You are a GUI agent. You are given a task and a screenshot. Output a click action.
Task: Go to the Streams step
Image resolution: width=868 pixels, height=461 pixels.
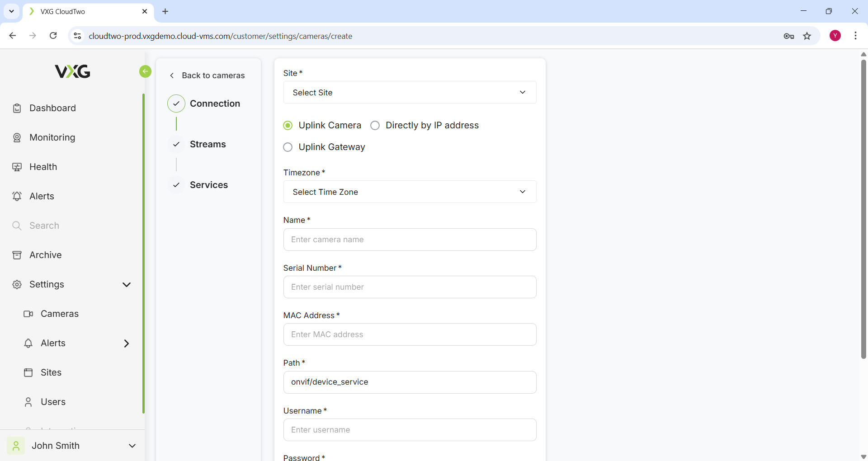coord(208,145)
